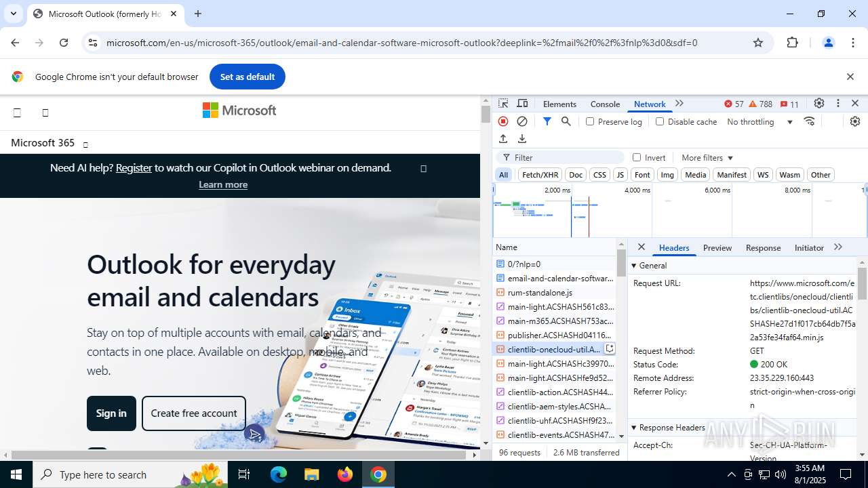Open the DevTools three-dot customize menu
Image resolution: width=868 pixels, height=488 pixels.
coord(838,104)
